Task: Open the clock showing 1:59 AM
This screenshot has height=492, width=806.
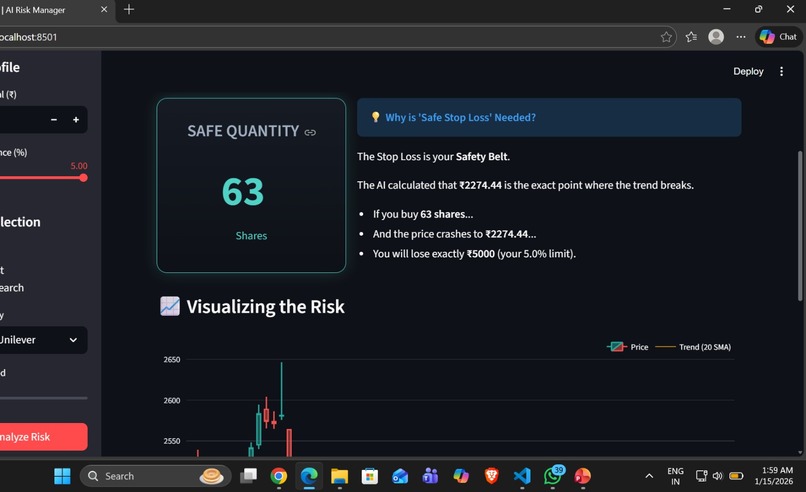Action: [x=774, y=476]
